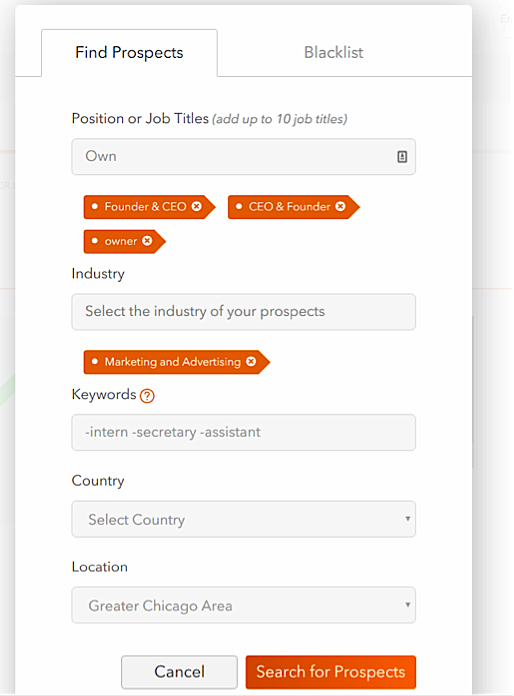Remove the Founder & CEO tag
Screen dimensions: 514x696
pyautogui.click(x=197, y=206)
